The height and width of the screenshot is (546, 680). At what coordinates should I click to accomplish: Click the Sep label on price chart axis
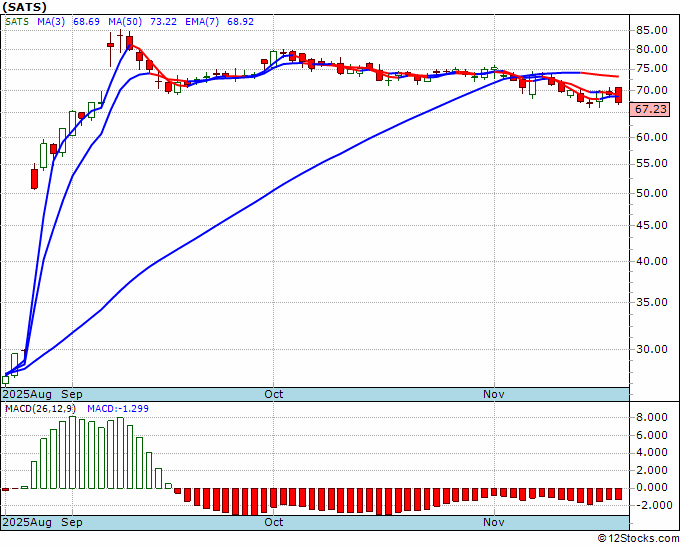click(72, 394)
